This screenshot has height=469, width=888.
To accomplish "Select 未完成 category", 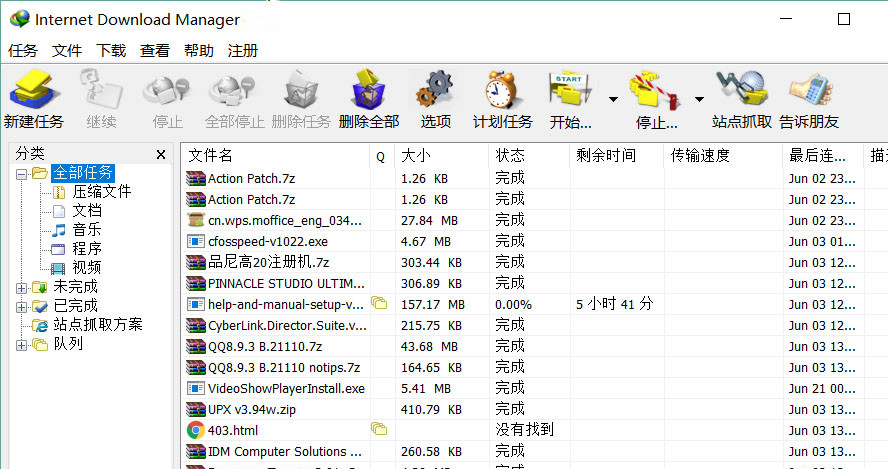I will tap(75, 287).
